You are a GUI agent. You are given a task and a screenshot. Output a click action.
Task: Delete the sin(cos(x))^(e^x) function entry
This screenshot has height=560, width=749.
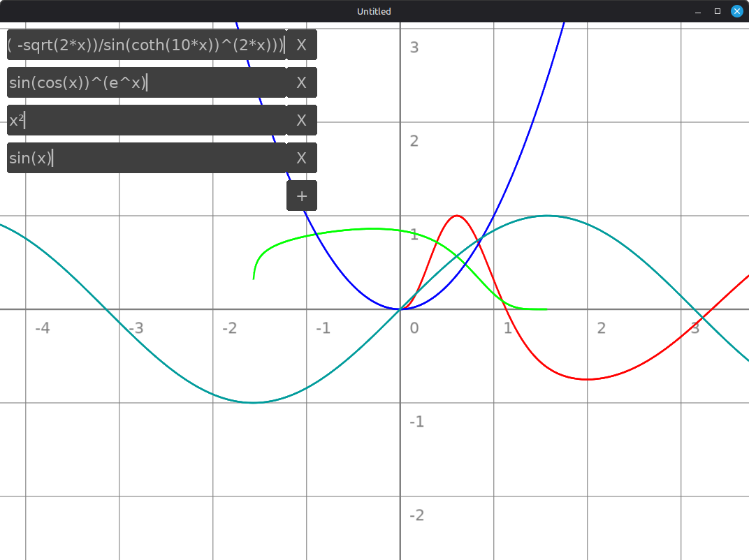[x=301, y=82]
